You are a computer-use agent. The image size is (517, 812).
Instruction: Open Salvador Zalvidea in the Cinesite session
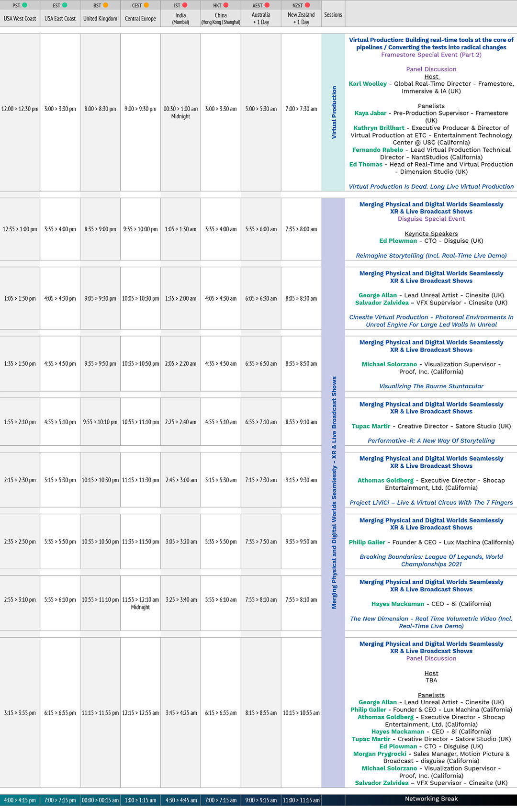click(x=382, y=303)
